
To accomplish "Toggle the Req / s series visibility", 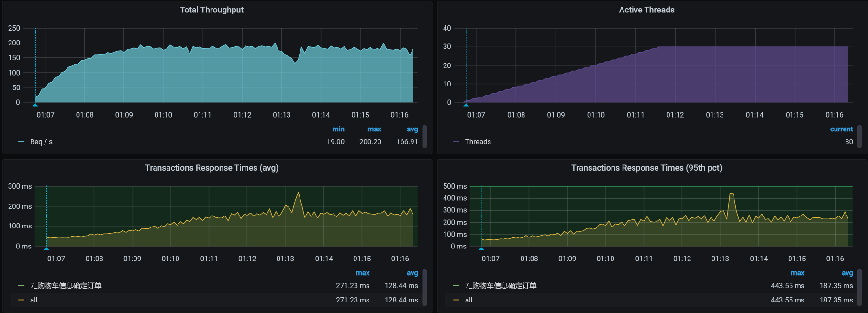I will point(41,142).
